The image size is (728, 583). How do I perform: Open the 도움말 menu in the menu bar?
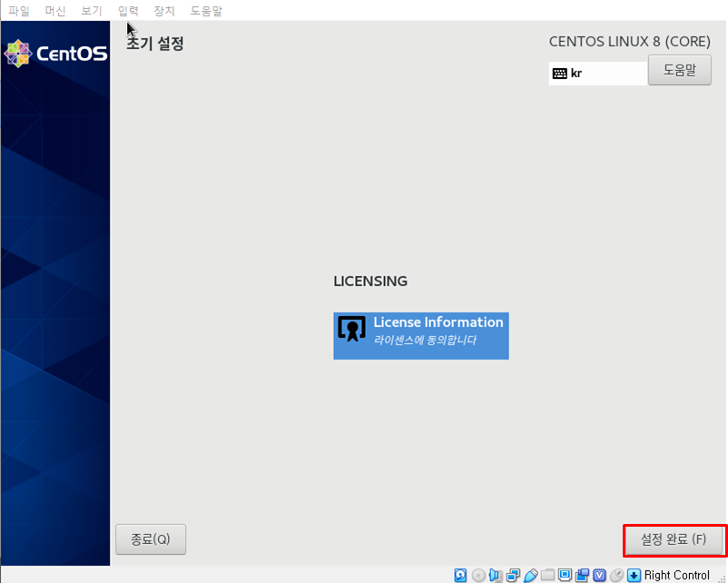[x=206, y=11]
